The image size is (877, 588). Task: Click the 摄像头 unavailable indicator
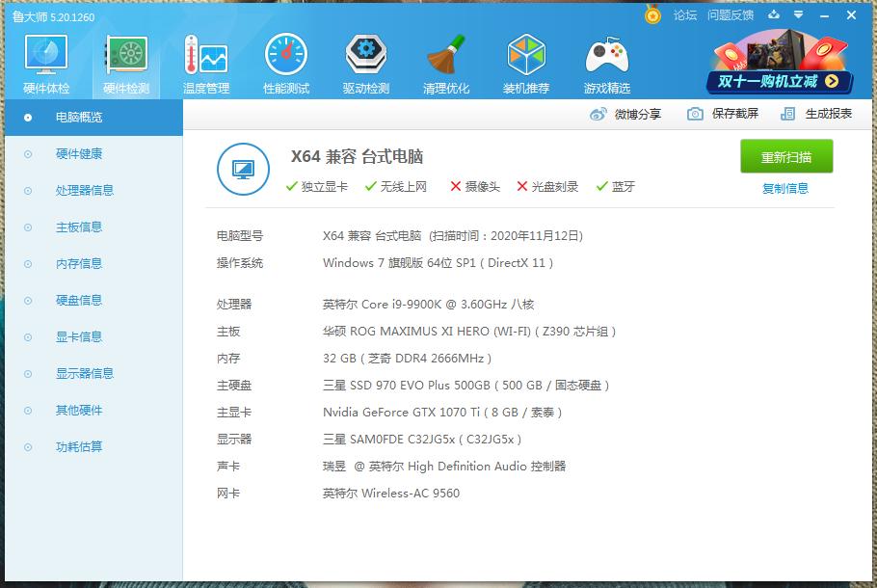tap(475, 186)
